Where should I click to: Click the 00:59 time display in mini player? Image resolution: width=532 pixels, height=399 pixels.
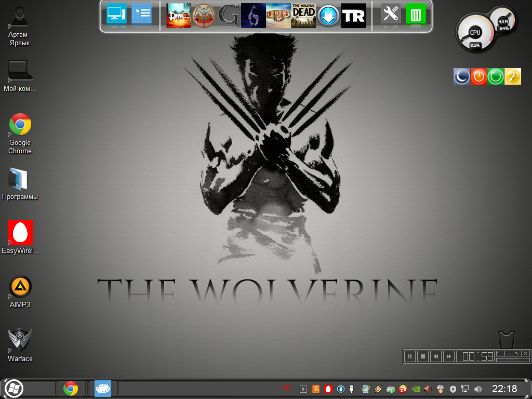[x=475, y=356]
